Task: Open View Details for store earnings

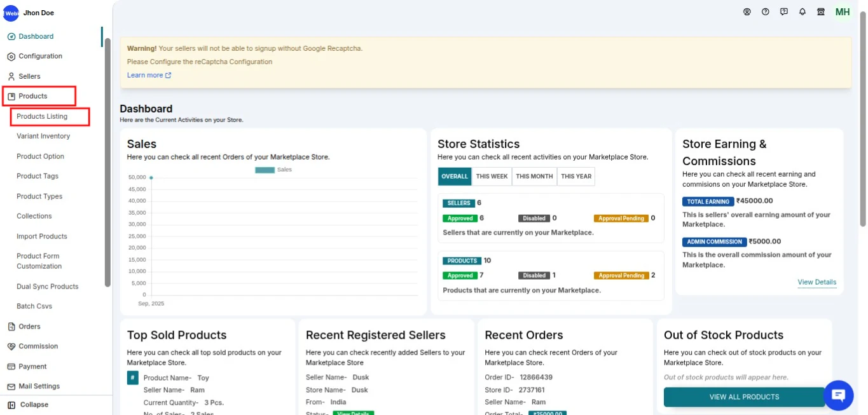Action: coord(816,282)
